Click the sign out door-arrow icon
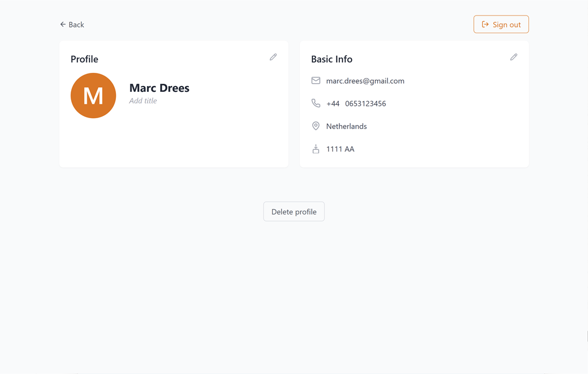The image size is (588, 374). point(485,25)
